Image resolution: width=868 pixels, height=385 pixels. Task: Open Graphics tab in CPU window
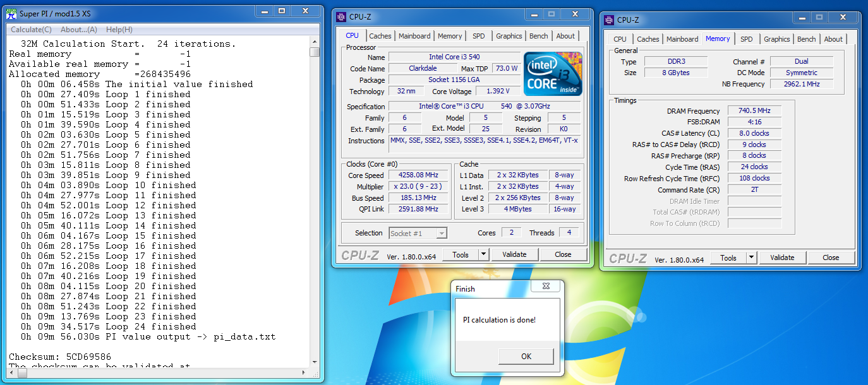[509, 36]
